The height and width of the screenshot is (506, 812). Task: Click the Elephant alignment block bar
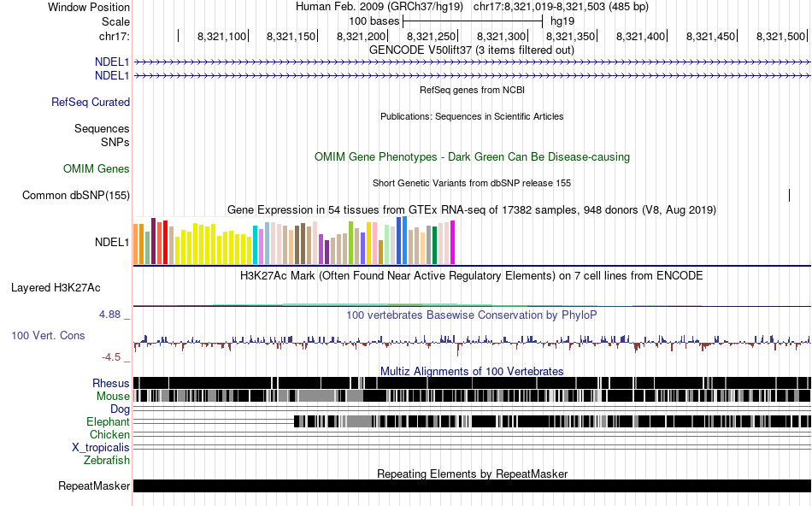[552, 421]
